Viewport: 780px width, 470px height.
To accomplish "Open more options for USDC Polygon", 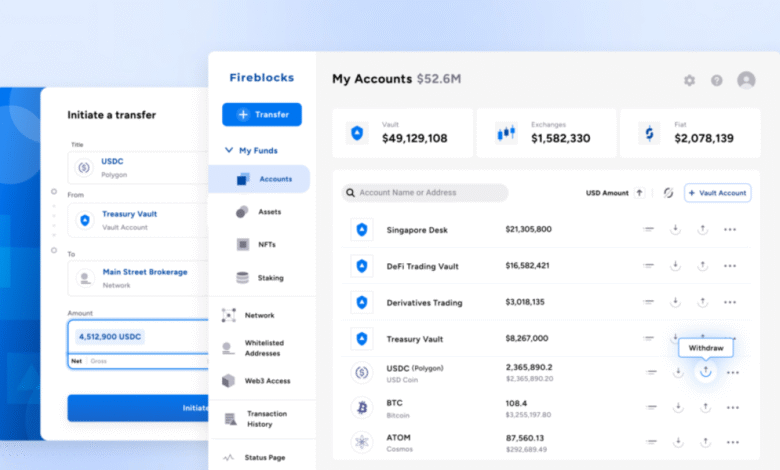I will 733,373.
